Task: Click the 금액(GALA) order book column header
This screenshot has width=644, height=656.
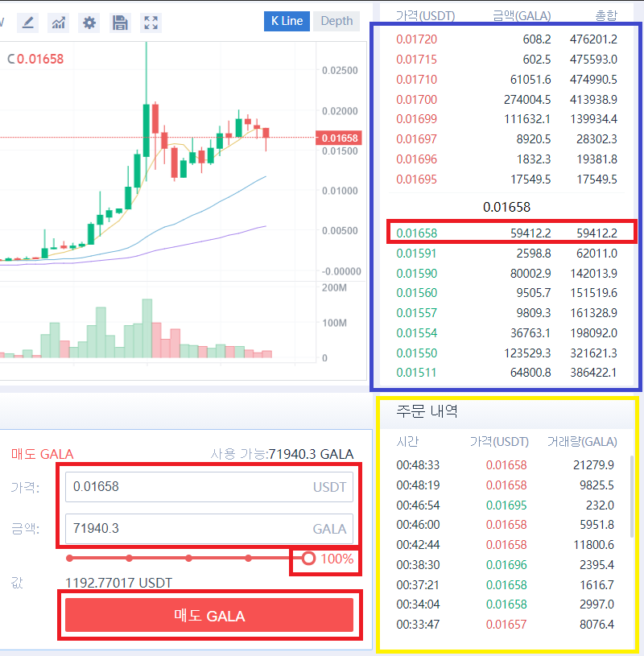Action: point(522,16)
